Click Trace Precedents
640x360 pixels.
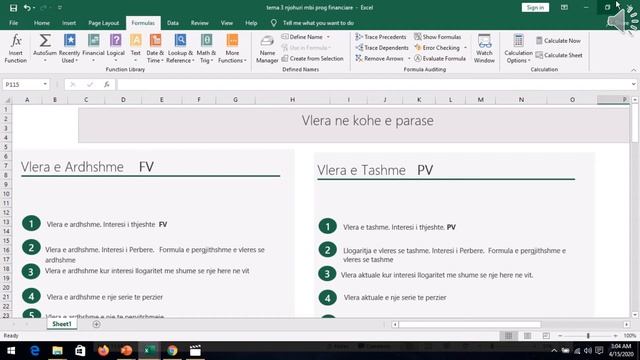[381, 37]
